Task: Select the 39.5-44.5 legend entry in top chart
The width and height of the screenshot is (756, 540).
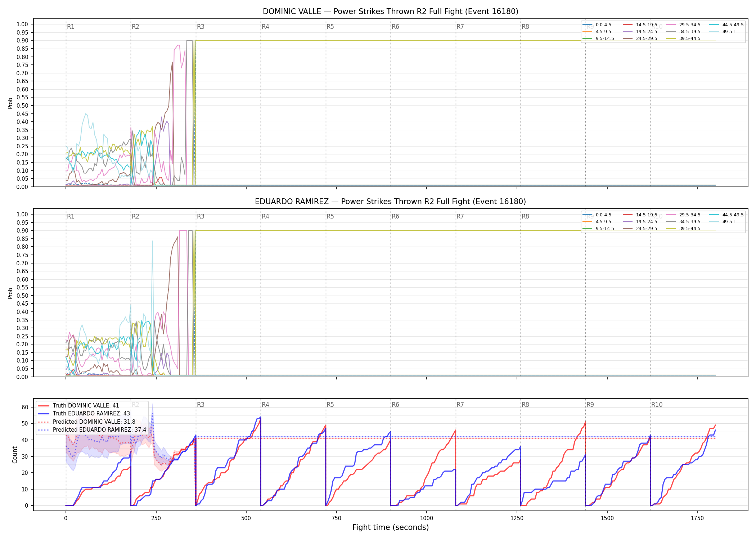Action: 683,39
